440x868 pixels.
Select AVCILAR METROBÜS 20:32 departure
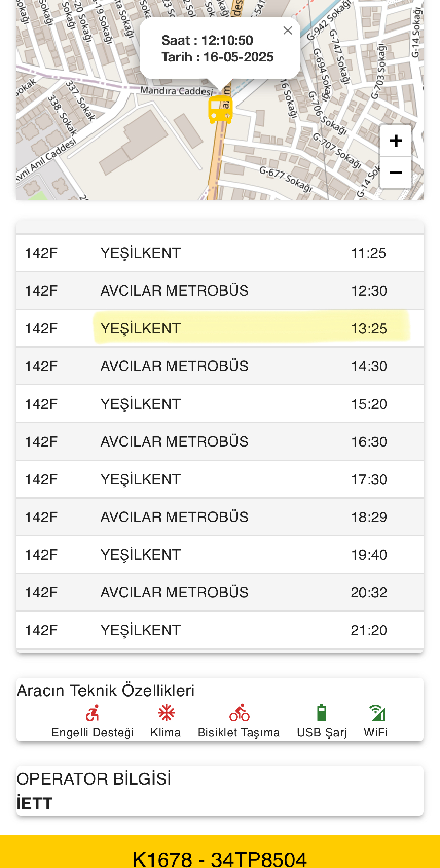point(220,593)
